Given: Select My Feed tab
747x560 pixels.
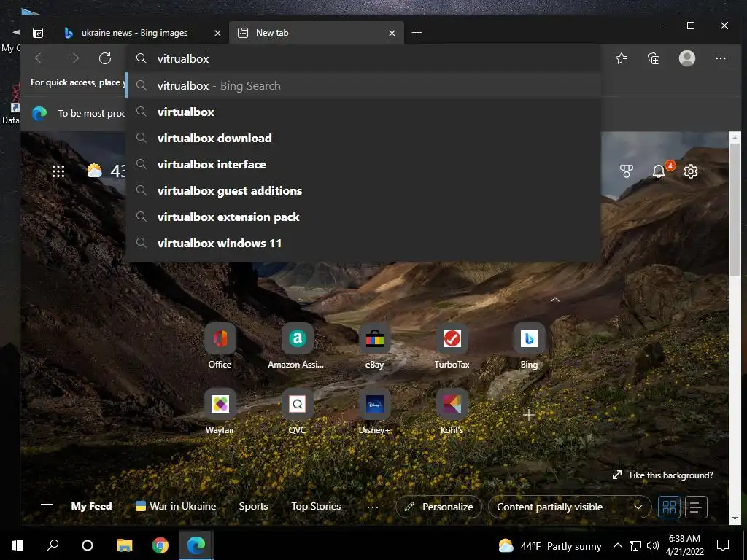Looking at the screenshot, I should (91, 507).
